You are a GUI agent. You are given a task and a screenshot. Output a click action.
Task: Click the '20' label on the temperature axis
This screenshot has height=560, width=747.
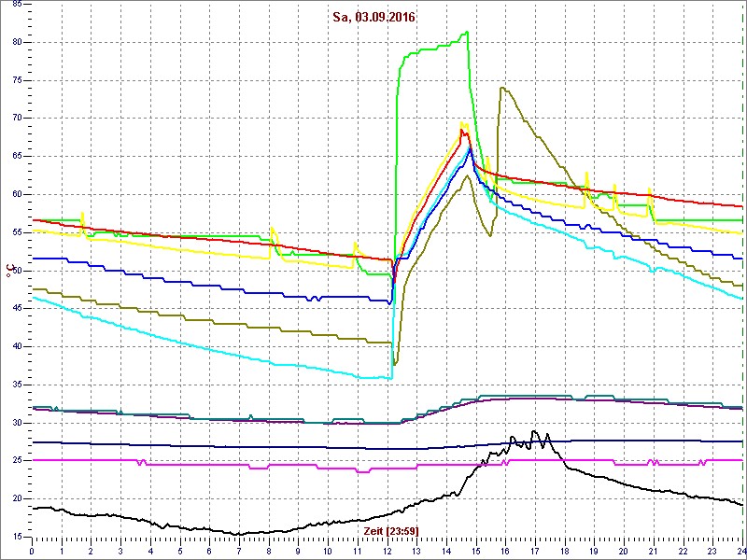(x=17, y=499)
